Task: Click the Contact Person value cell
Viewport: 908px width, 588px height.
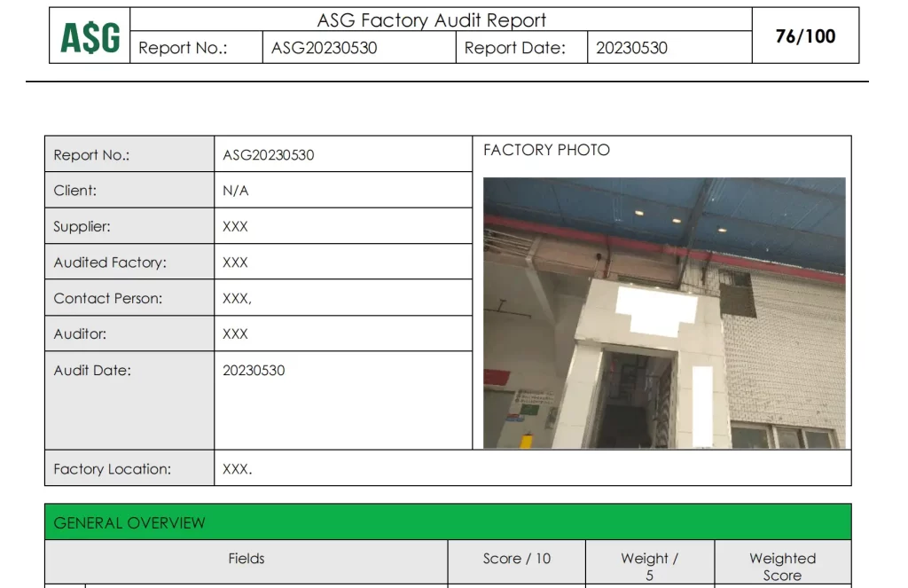Action: click(237, 298)
